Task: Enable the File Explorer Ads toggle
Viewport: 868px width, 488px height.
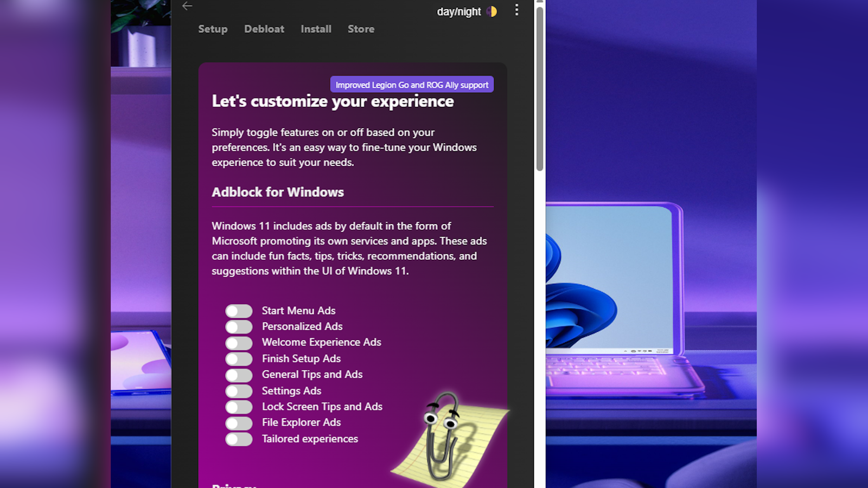Action: [x=239, y=423]
